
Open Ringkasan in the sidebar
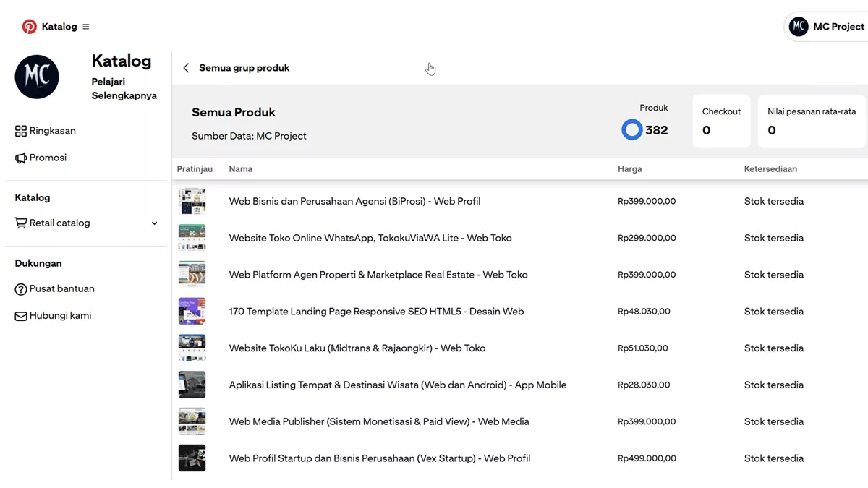(x=52, y=131)
